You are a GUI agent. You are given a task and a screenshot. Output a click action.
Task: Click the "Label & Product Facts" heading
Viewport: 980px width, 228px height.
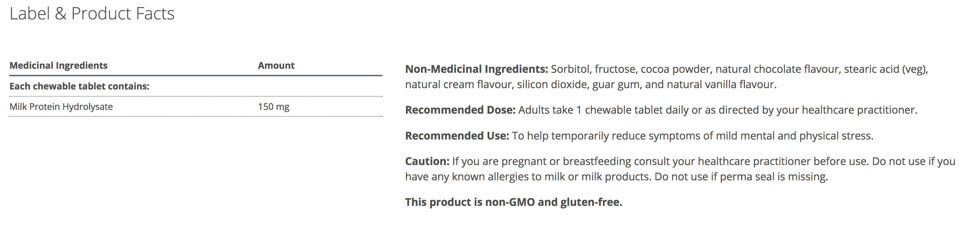(x=92, y=14)
